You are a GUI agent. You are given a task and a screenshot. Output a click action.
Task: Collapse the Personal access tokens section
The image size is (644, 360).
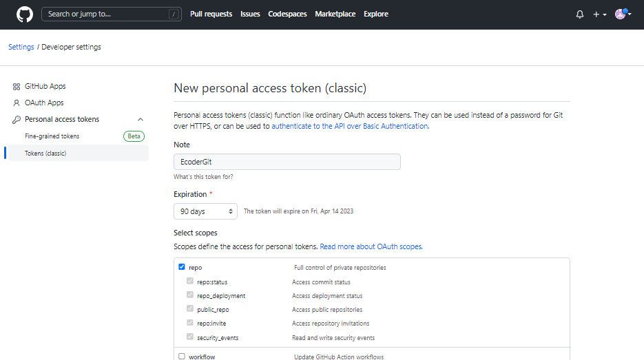pos(141,120)
